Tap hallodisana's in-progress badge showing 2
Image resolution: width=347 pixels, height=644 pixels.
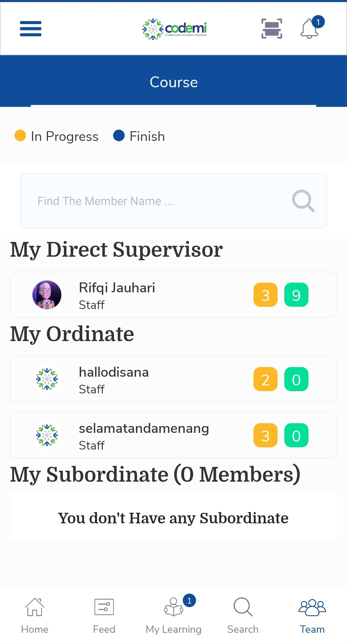265,379
